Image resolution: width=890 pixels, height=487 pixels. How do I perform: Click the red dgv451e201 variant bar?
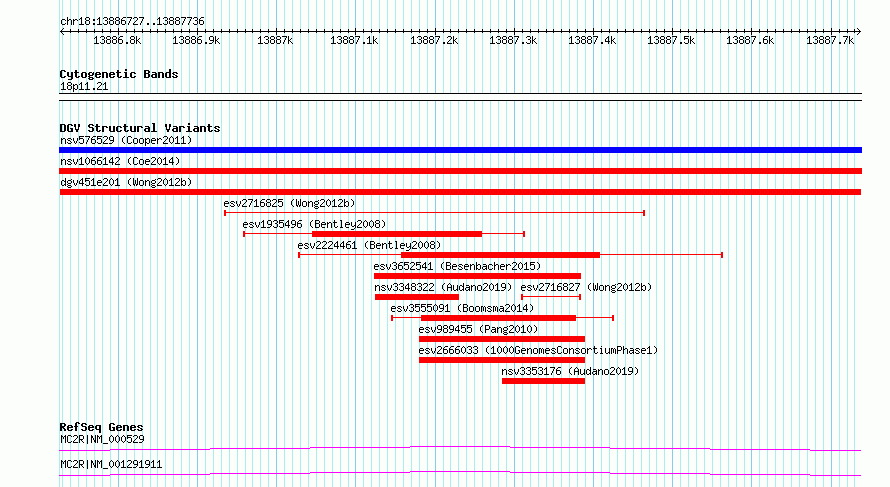pyautogui.click(x=460, y=192)
